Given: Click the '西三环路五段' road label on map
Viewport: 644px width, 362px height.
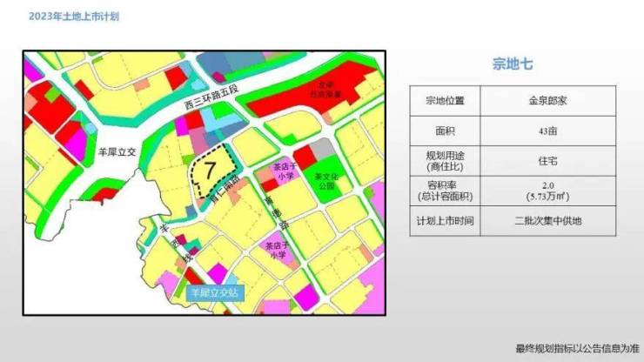Looking at the screenshot, I should [211, 97].
